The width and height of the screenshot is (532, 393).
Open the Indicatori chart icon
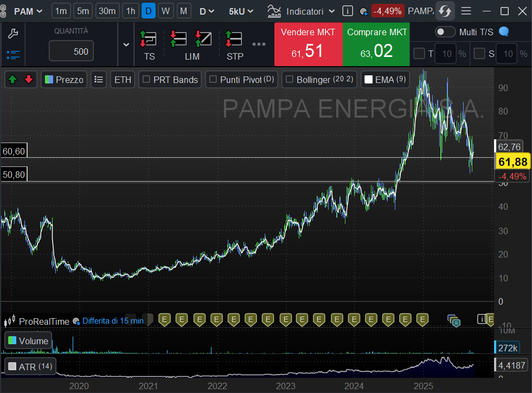[x=275, y=11]
